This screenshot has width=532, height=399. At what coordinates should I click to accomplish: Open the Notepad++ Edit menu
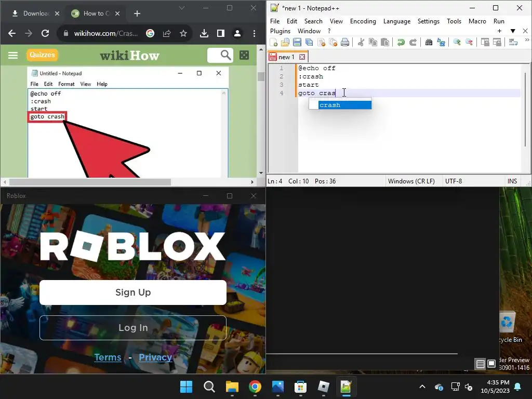[x=292, y=21]
